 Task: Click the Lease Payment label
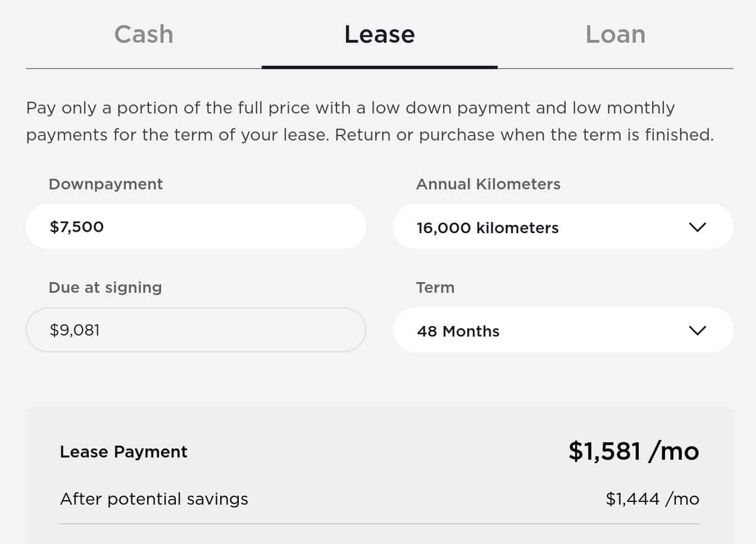click(x=124, y=452)
